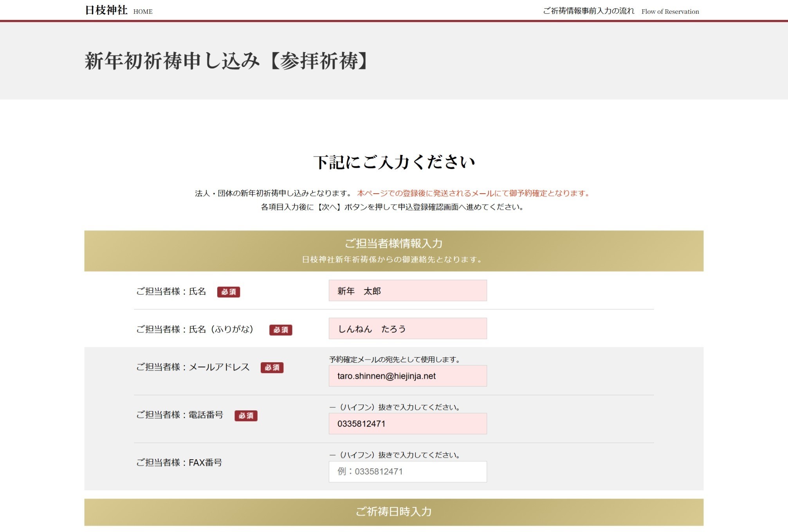
Task: Focus the 氏名 name input field
Action: pyautogui.click(x=408, y=291)
